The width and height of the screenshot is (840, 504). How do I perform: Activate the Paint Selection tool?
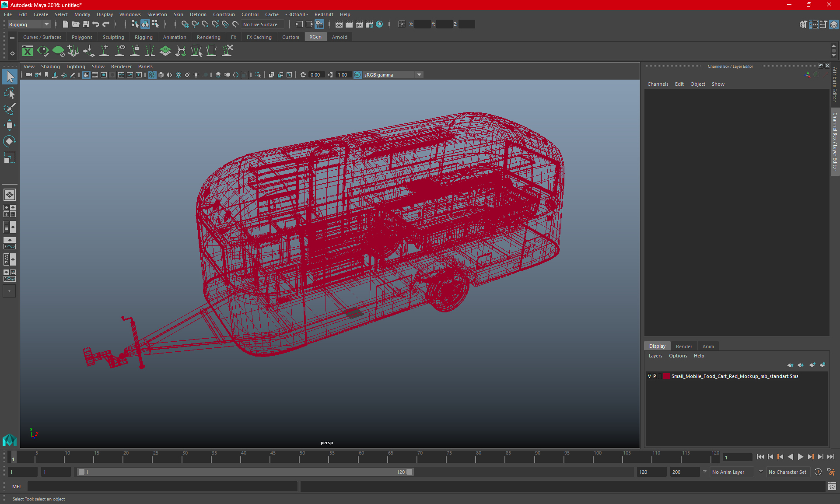click(9, 109)
